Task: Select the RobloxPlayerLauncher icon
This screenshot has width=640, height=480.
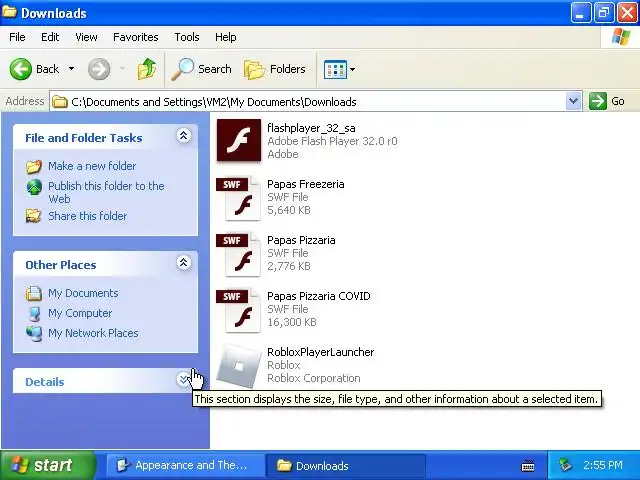Action: click(x=239, y=366)
